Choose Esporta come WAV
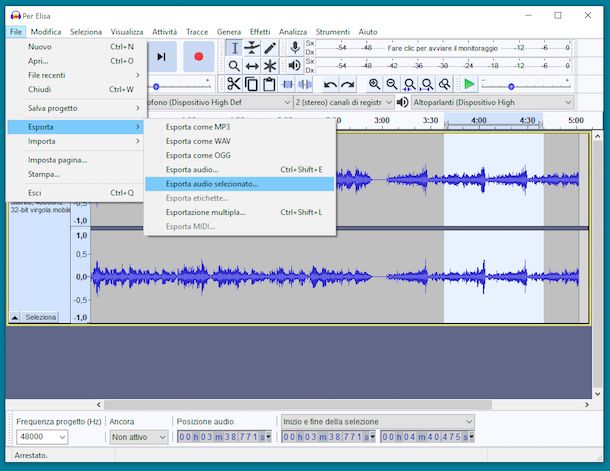Viewport: 610px width, 471px height. click(240, 141)
